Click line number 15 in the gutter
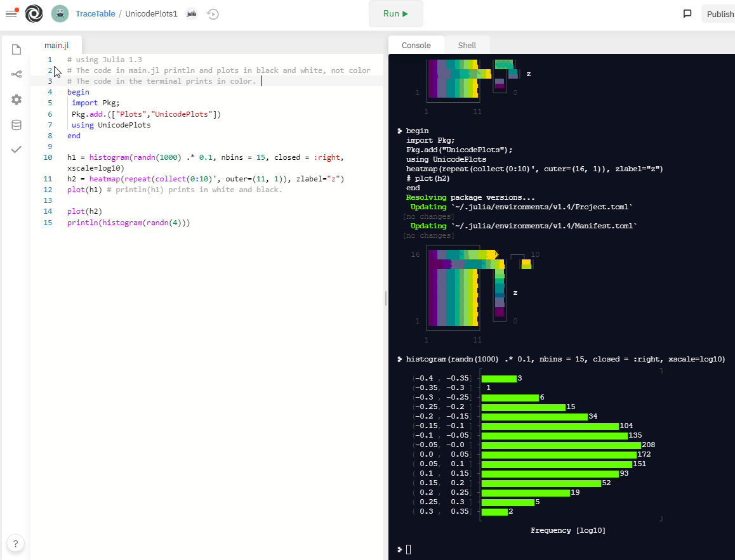Screen dimensions: 735x560 coord(48,223)
